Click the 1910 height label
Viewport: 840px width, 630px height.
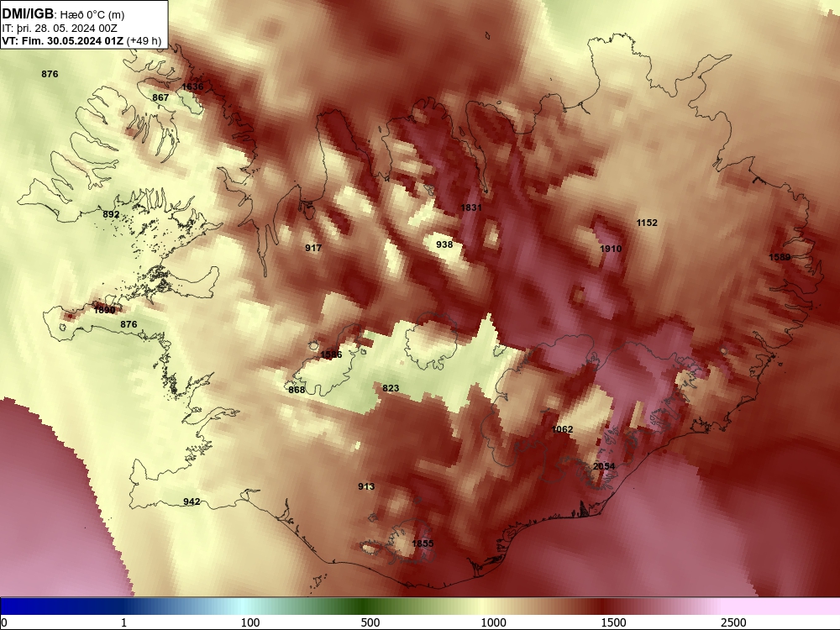point(611,249)
